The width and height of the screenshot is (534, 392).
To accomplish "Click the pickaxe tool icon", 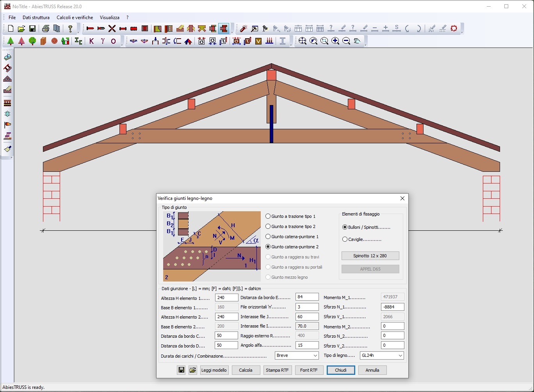I will (x=255, y=29).
